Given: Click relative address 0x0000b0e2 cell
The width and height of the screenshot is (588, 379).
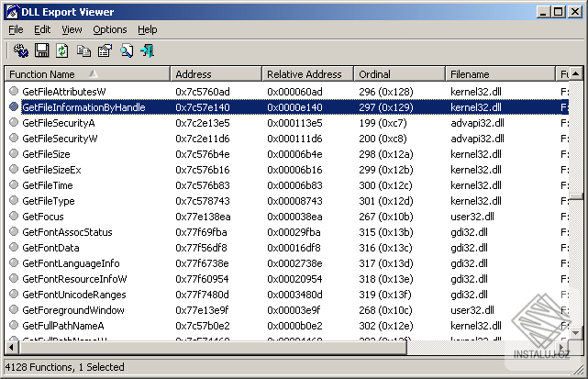Looking at the screenshot, I should point(294,326).
